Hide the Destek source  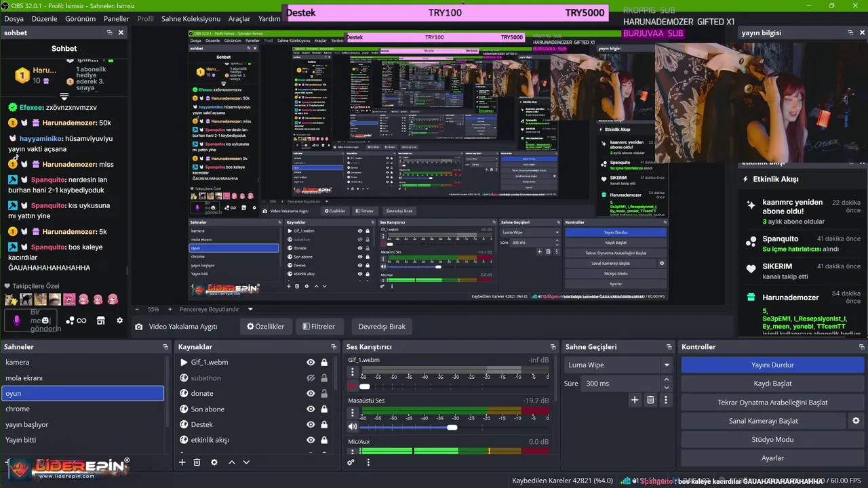click(311, 425)
